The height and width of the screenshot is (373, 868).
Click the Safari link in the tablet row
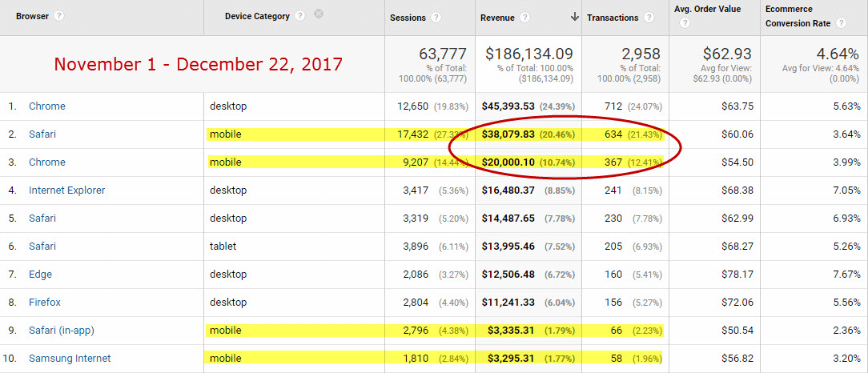point(43,247)
